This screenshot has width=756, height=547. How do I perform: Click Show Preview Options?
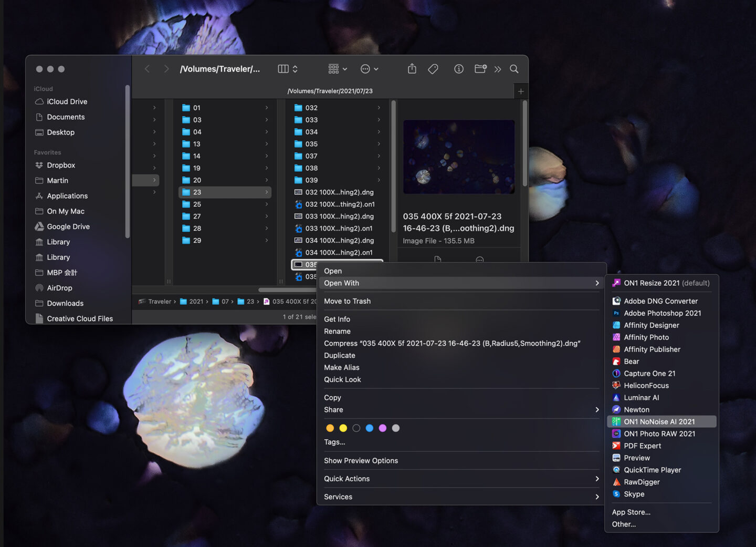[361, 461]
